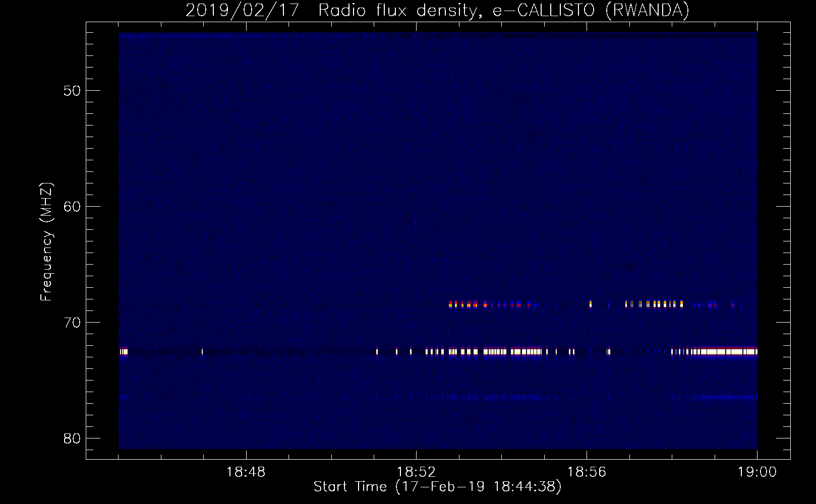Click the '70' frequency tick label

click(x=72, y=323)
